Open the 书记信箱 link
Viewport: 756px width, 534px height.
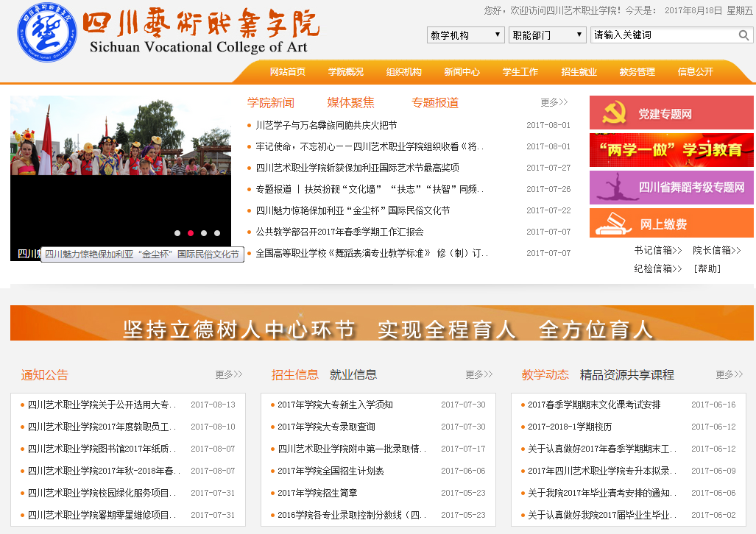point(657,250)
